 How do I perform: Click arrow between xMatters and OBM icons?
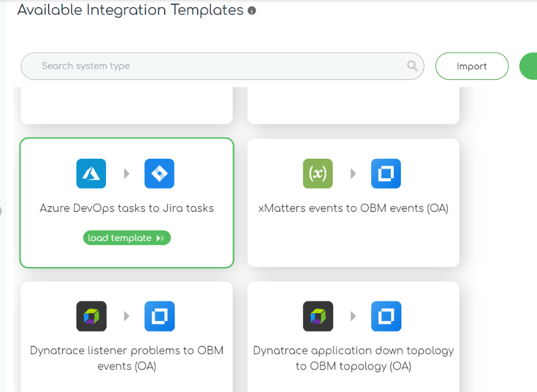353,173
